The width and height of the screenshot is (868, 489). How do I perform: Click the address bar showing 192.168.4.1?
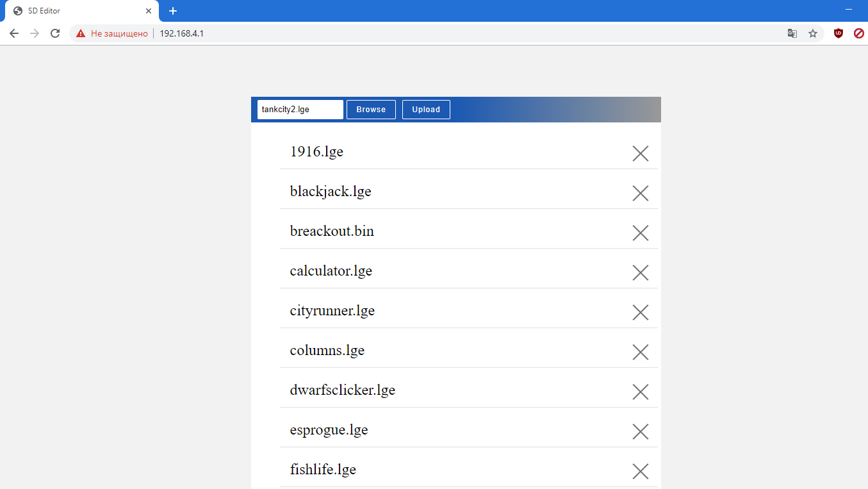click(x=448, y=33)
